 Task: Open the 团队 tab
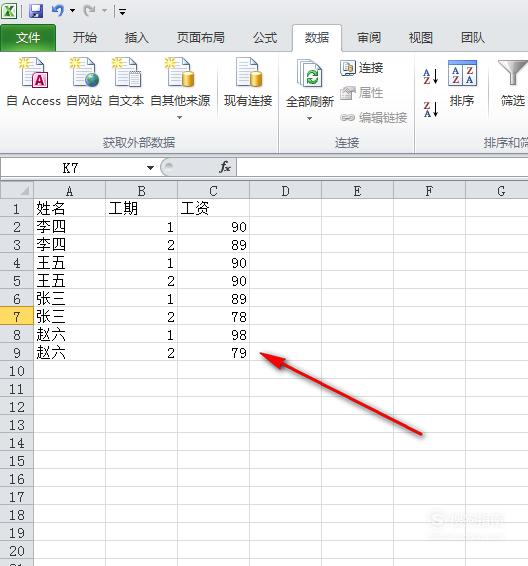coord(473,38)
